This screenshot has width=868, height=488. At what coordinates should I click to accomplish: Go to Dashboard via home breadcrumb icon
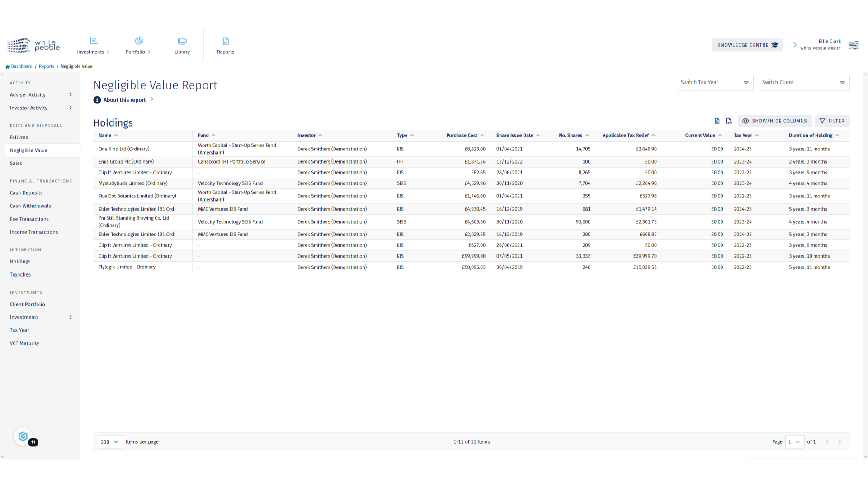[8, 66]
